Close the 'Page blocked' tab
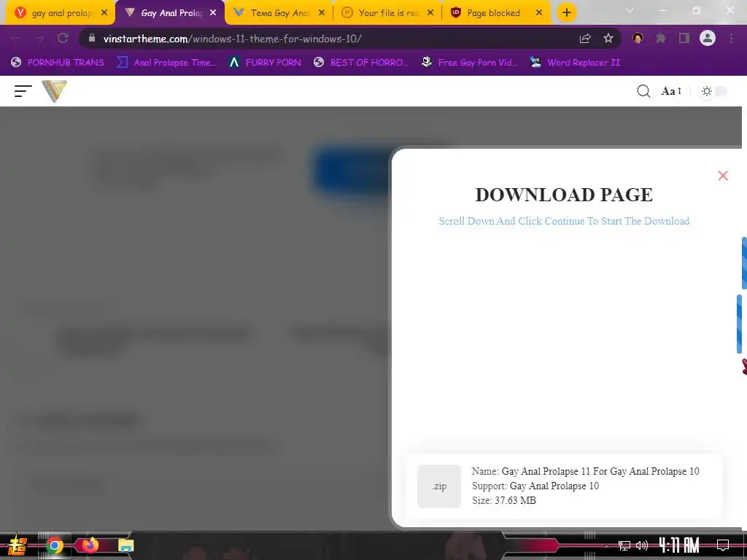Image resolution: width=747 pixels, height=560 pixels. (539, 13)
